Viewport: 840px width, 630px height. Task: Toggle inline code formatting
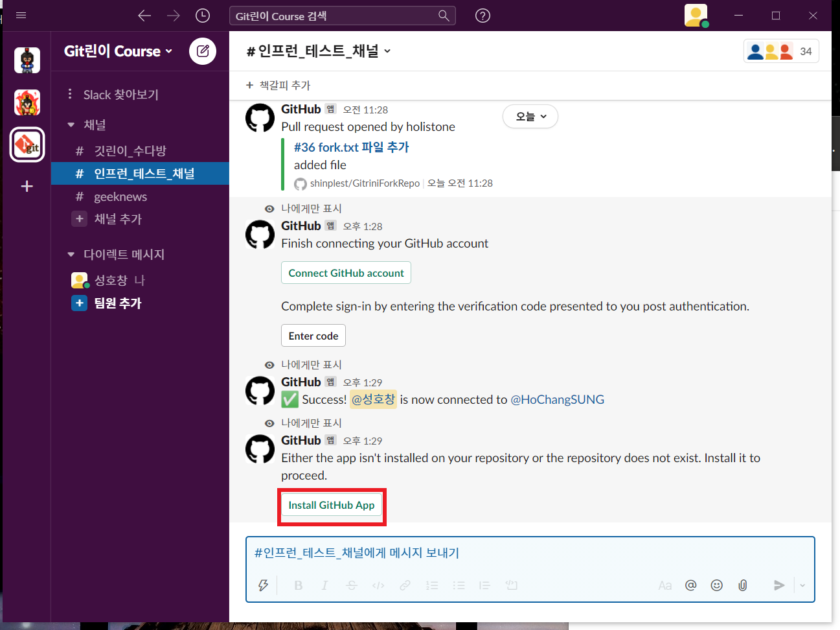pos(378,585)
